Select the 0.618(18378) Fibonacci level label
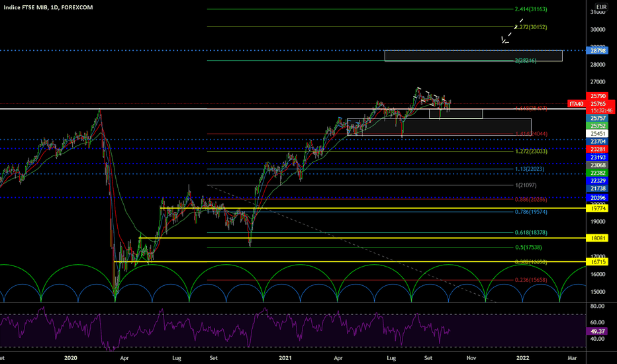This screenshot has height=364, width=617. [531, 232]
